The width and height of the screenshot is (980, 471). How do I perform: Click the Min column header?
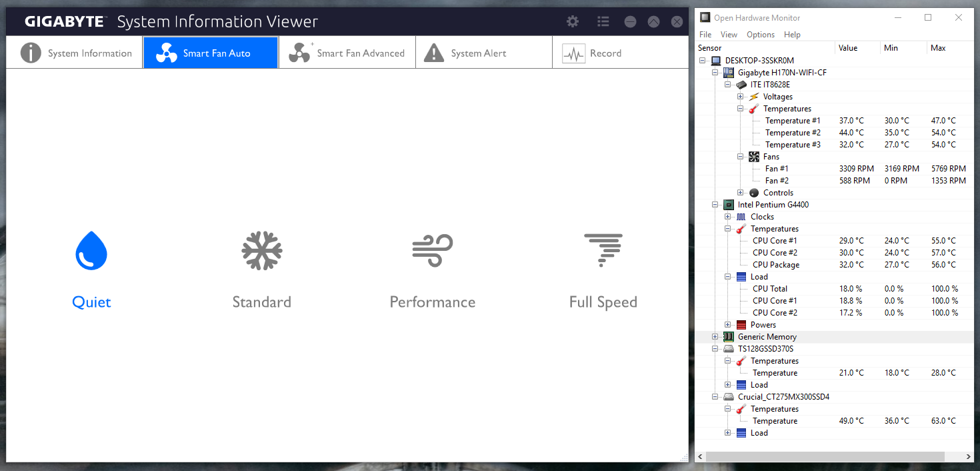[904, 48]
